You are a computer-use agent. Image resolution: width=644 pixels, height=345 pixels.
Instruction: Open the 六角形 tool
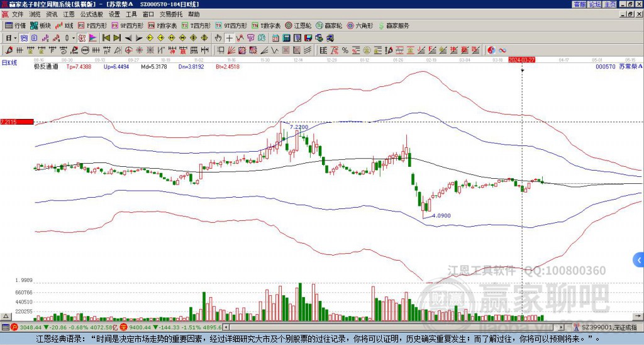tap(360, 25)
